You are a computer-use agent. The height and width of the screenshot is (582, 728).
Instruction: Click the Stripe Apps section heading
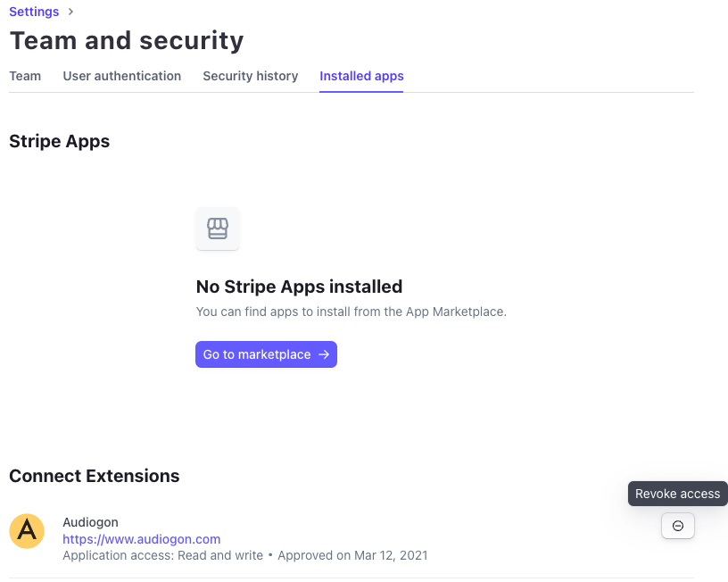[60, 141]
